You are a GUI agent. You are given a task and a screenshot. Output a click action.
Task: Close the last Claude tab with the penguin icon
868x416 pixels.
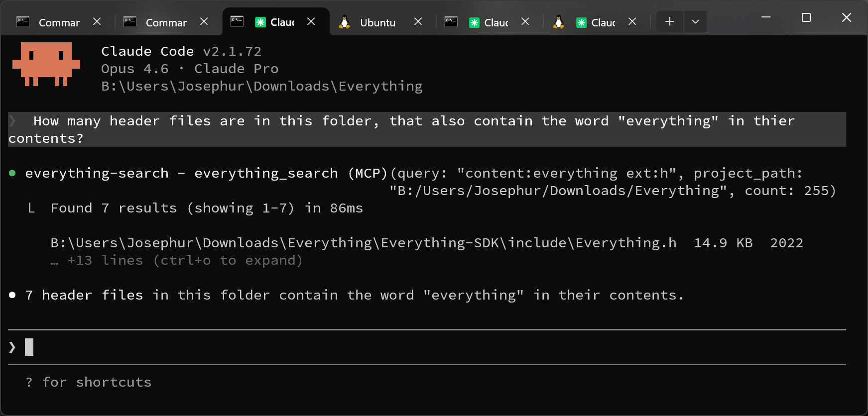click(632, 22)
